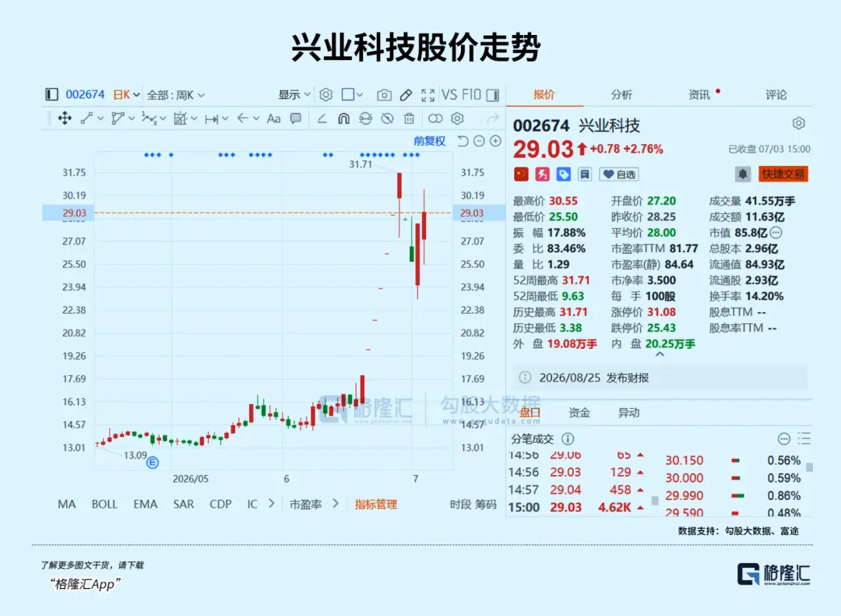Hide all drawings with crossed-eye icon

click(x=387, y=118)
